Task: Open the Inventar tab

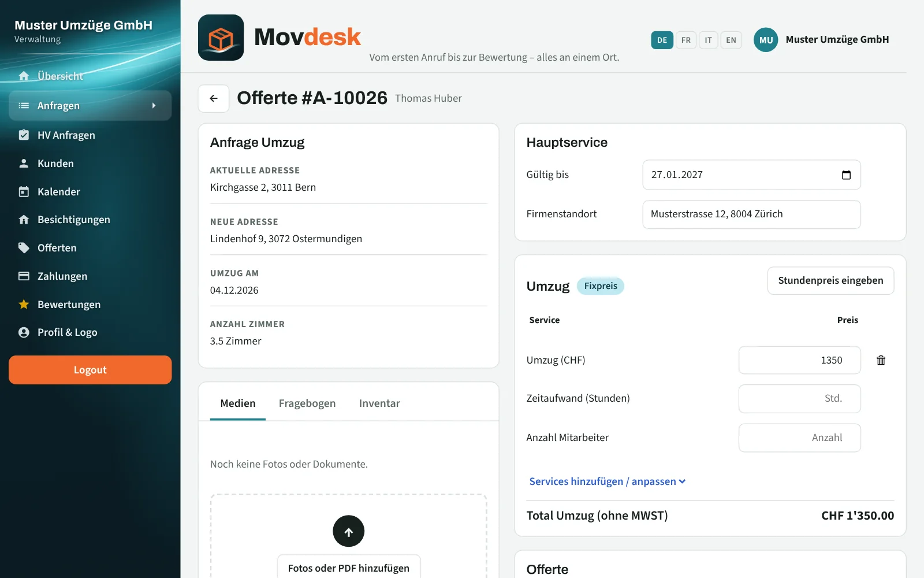Action: 379,403
